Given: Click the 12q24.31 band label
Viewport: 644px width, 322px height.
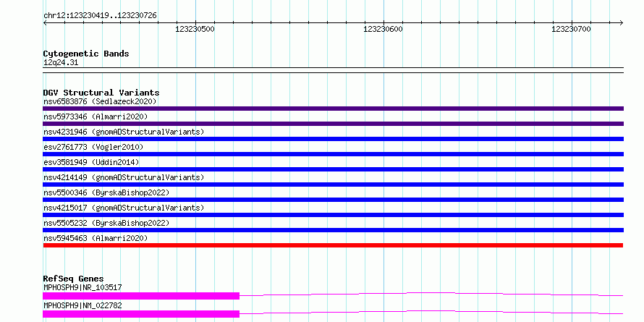Looking at the screenshot, I should click(61, 63).
